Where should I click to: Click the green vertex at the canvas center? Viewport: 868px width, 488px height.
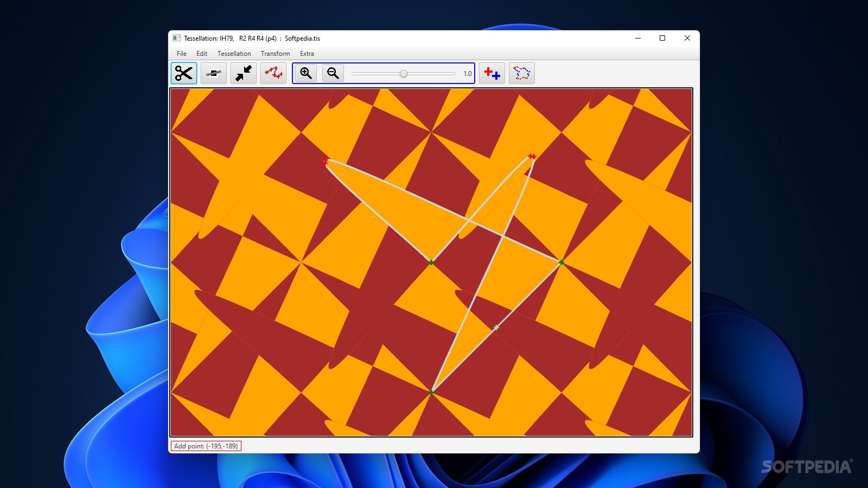(431, 262)
